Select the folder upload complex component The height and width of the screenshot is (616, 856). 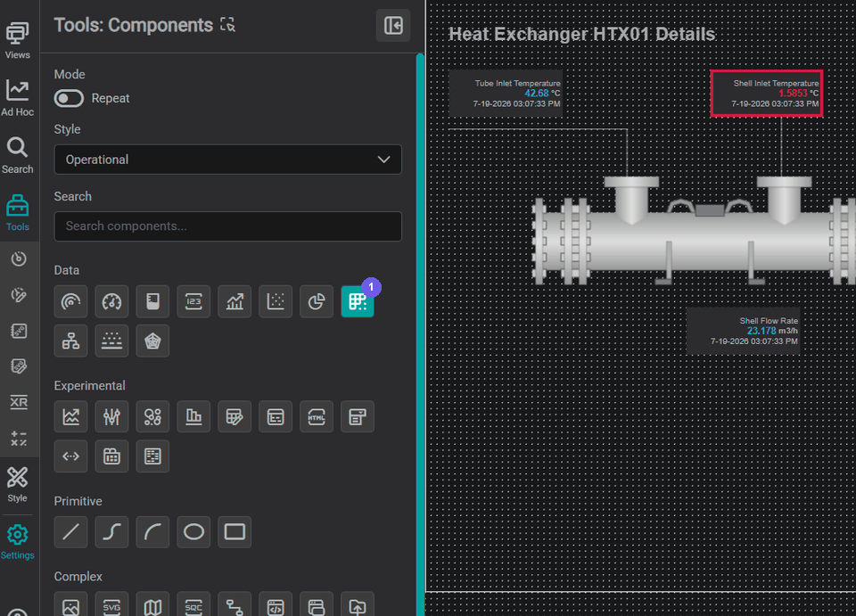tap(358, 604)
